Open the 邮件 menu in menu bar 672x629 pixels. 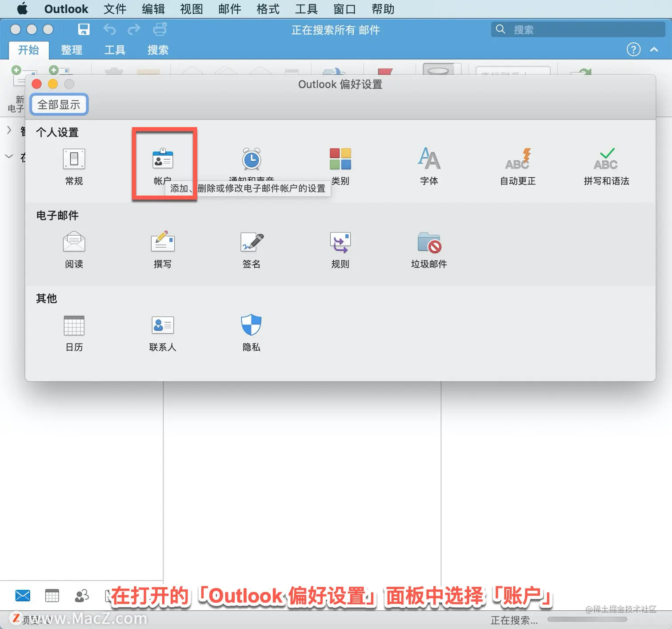click(x=230, y=9)
